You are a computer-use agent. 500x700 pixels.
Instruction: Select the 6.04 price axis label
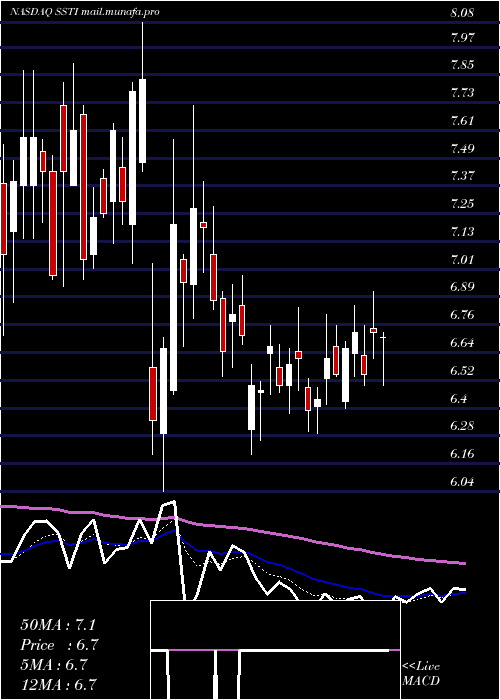tap(462, 481)
